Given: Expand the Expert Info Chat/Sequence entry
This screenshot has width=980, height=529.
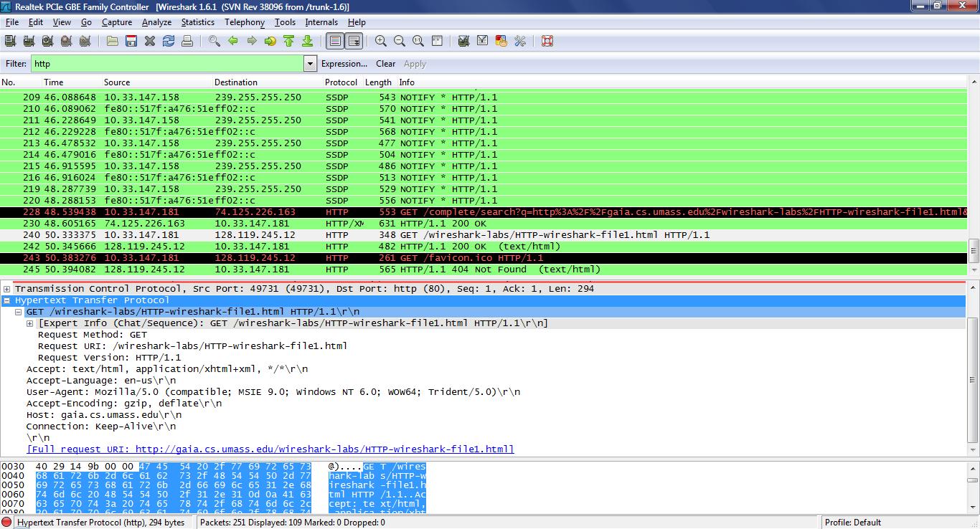Looking at the screenshot, I should coord(29,323).
